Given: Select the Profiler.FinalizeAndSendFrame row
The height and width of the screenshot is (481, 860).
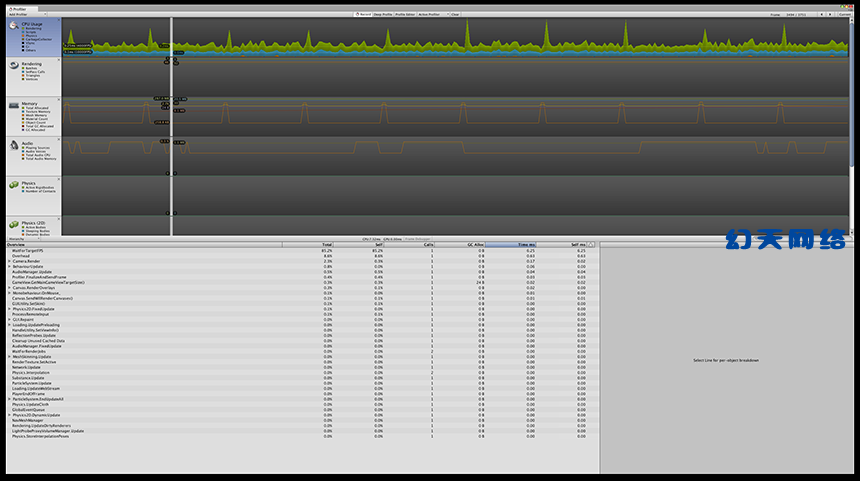Looking at the screenshot, I should [x=302, y=278].
